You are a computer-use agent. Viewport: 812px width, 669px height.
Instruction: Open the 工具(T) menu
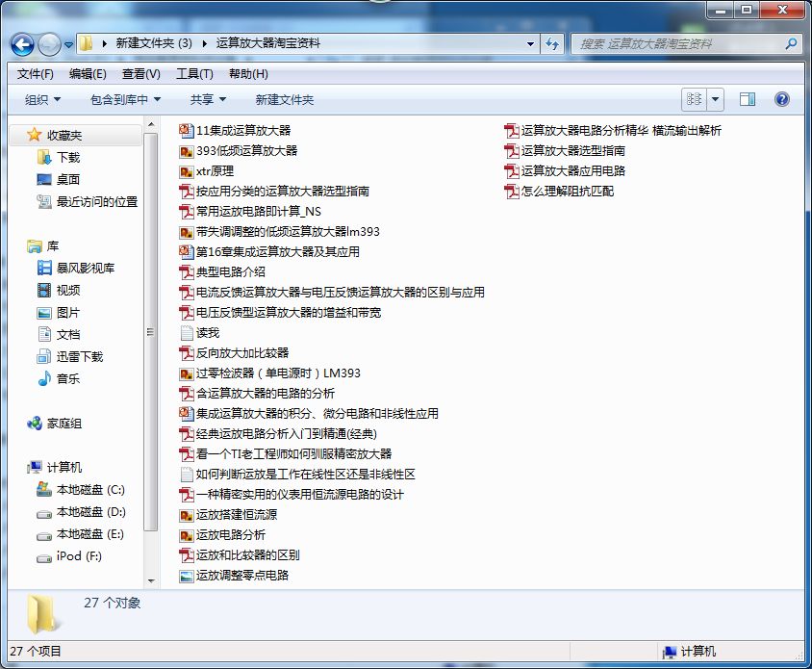point(194,74)
